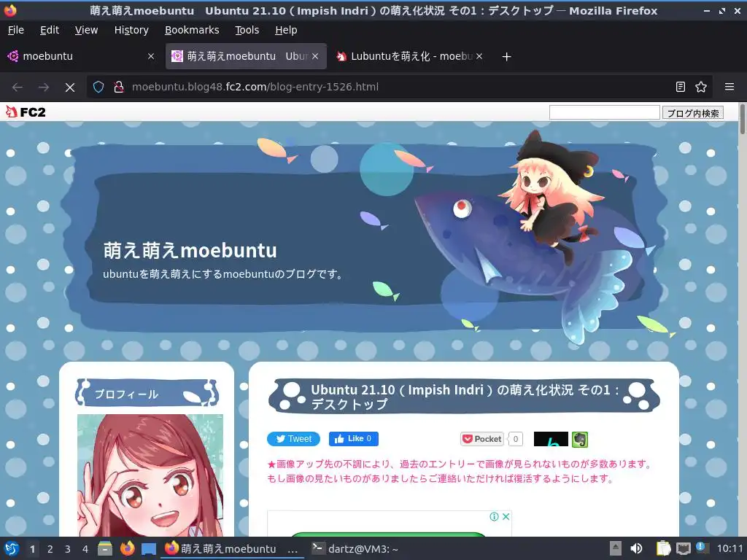Open the volume control
This screenshot has width=747, height=560.
click(636, 549)
